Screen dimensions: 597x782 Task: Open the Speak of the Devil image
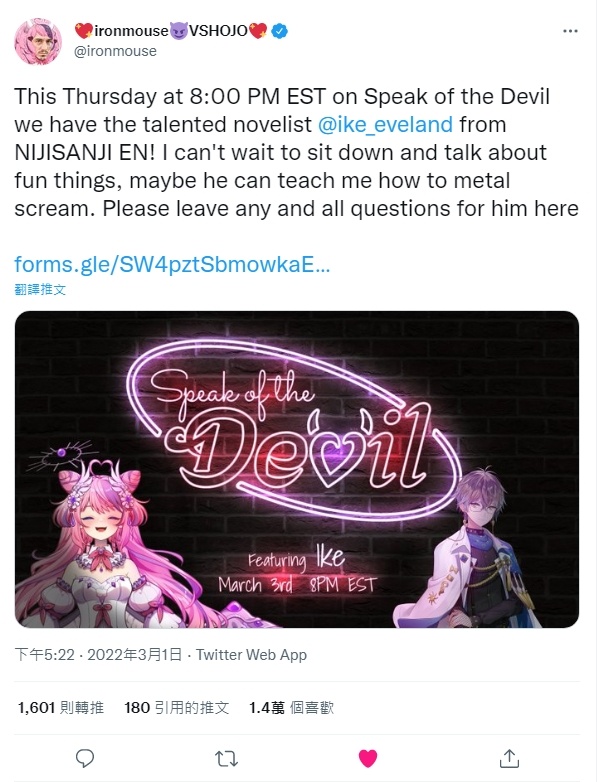coord(297,469)
